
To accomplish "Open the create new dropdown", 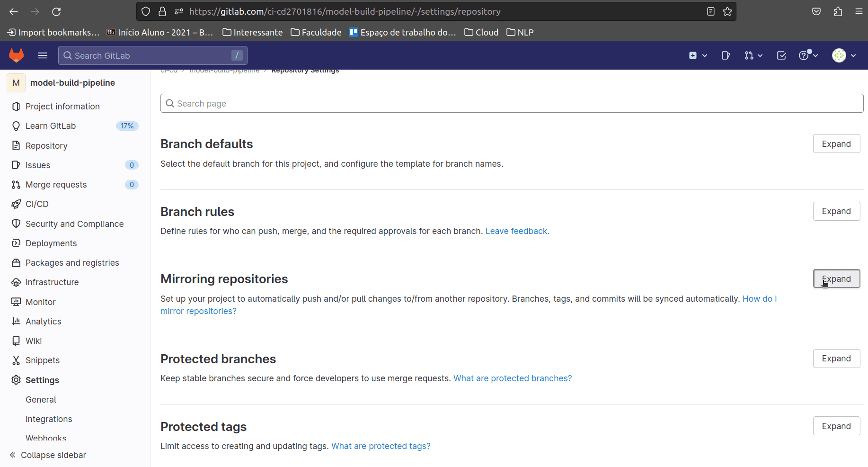I will click(x=698, y=55).
